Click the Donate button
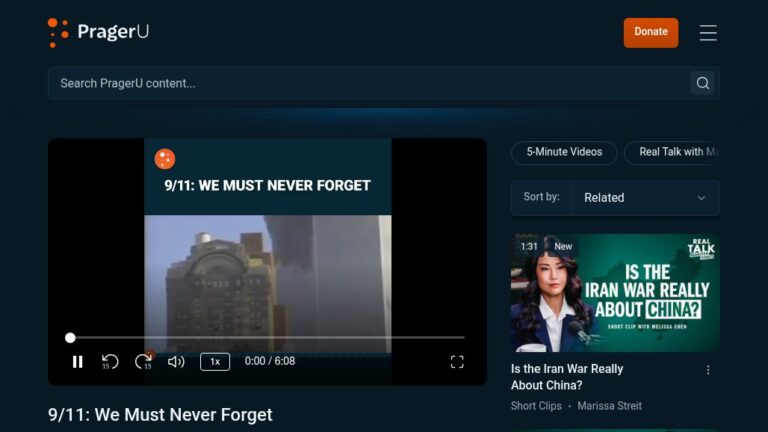This screenshot has width=768, height=432. click(x=651, y=32)
